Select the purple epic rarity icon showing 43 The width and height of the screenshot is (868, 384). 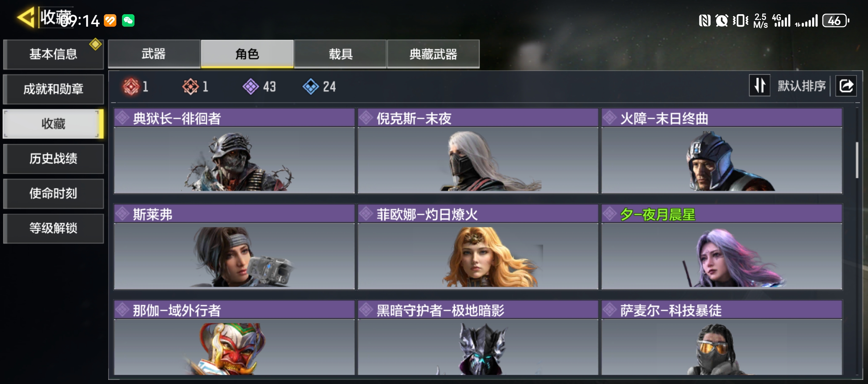tap(251, 86)
